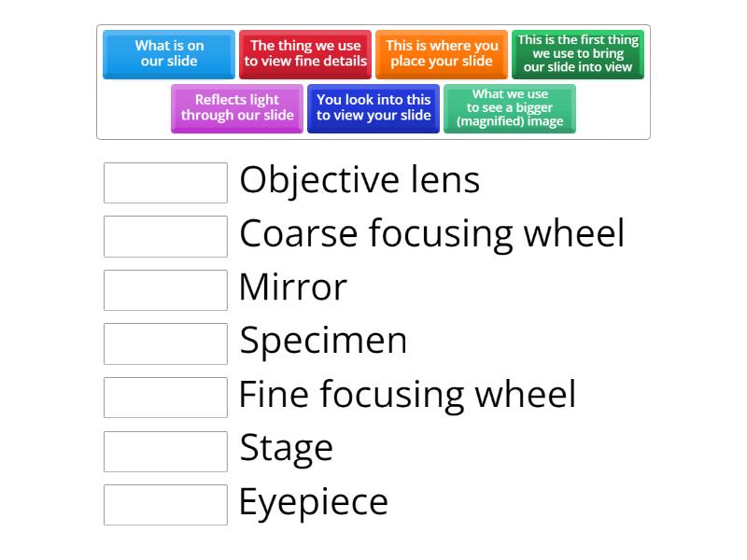Click the empty box beside Objective lens
Image resolution: width=747 pixels, height=560 pixels.
165,183
